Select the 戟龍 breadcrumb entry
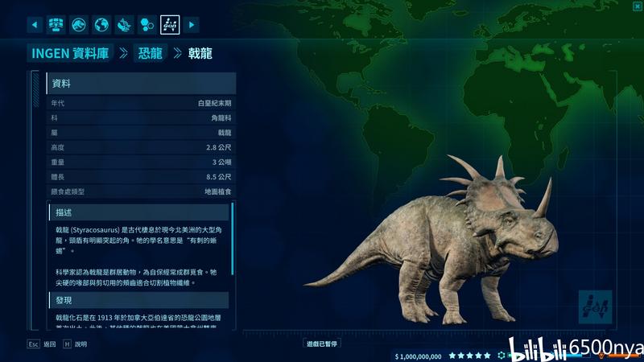 pos(200,53)
